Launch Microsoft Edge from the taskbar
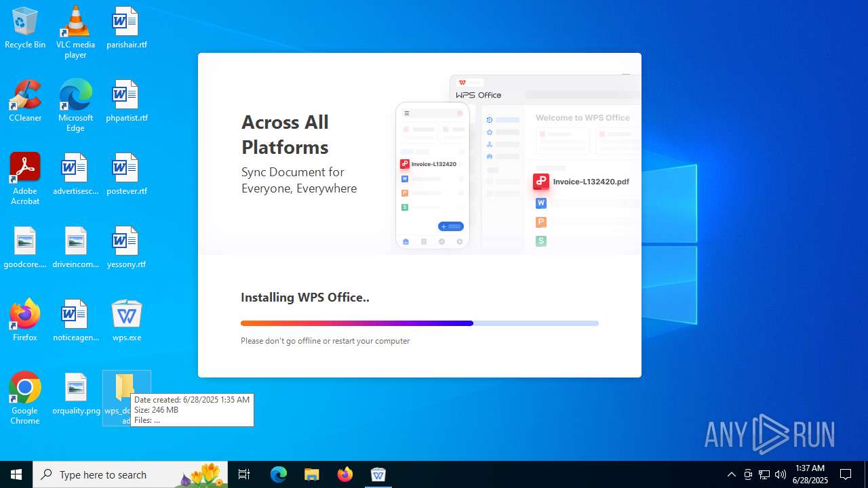Image resolution: width=868 pixels, height=488 pixels. (279, 474)
